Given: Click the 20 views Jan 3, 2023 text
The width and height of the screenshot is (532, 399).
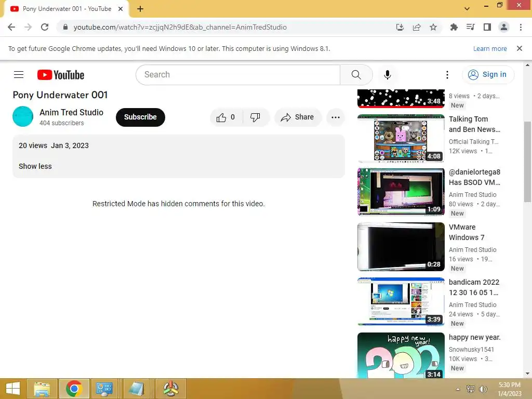Looking at the screenshot, I should coord(54,145).
